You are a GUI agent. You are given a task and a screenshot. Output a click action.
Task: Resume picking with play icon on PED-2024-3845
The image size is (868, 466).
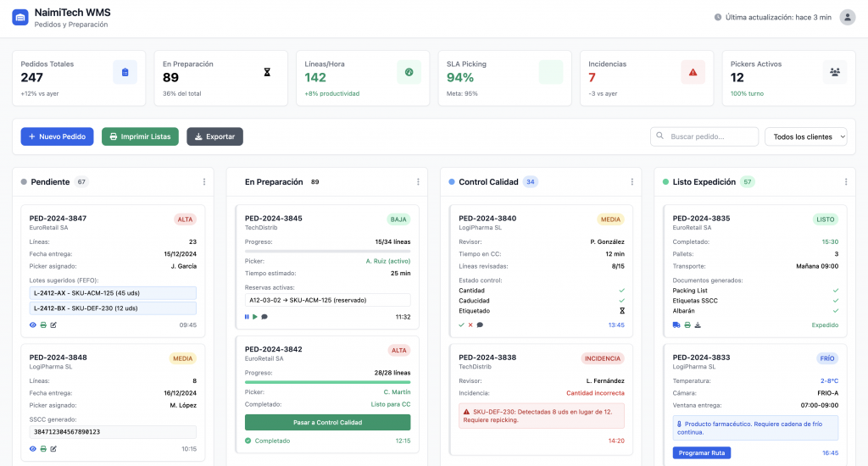(256, 317)
